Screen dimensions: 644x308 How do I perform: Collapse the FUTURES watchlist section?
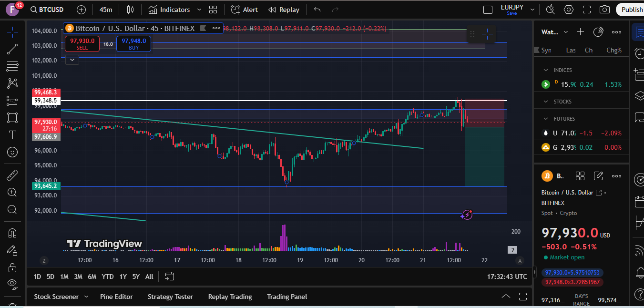546,119
